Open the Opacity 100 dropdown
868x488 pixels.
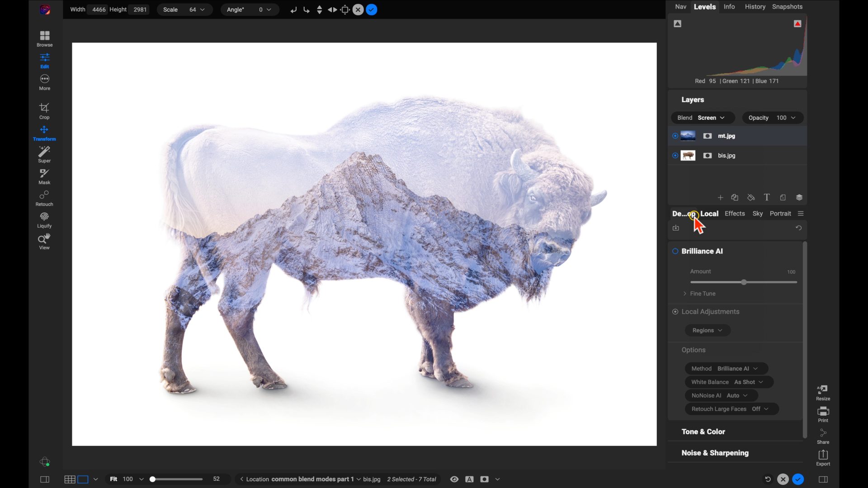(x=773, y=118)
